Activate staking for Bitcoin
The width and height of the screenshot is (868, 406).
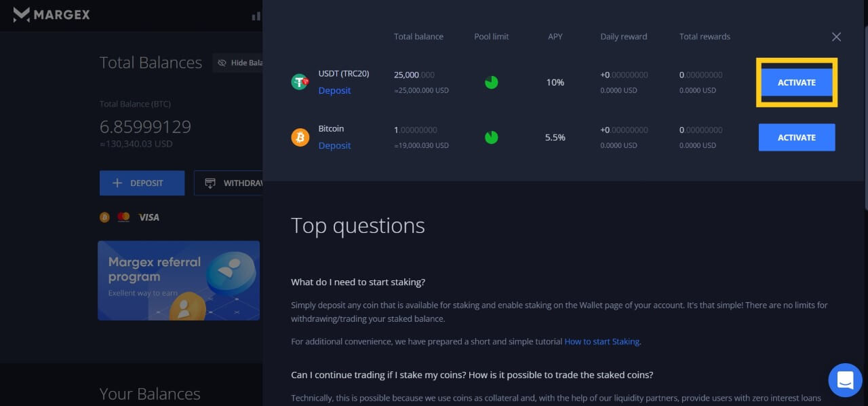(x=796, y=137)
